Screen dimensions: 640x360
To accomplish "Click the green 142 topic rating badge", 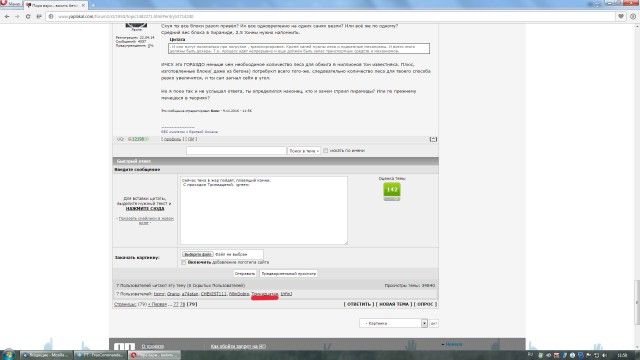I will point(392,190).
